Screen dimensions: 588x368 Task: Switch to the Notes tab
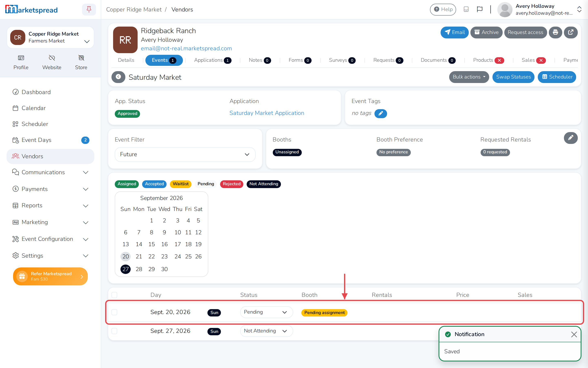tap(260, 60)
